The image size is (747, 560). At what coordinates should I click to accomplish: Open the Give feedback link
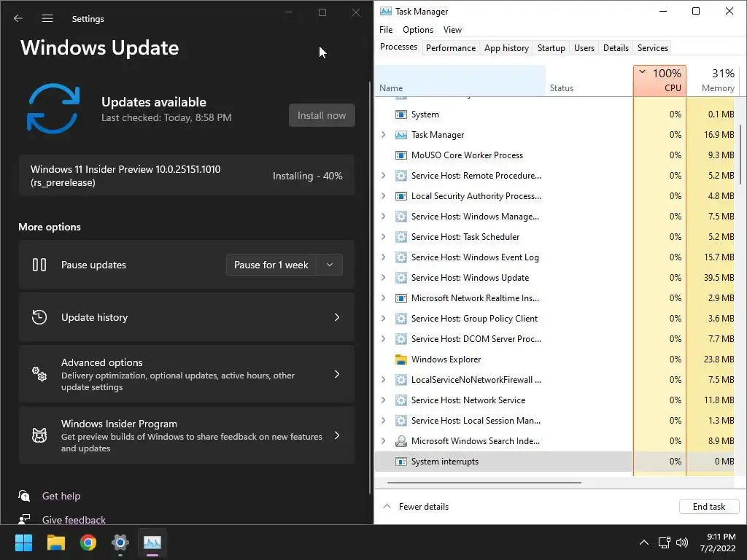(74, 520)
